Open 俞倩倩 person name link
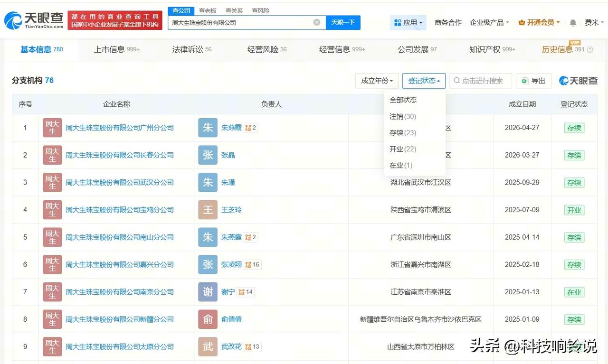Viewport: 608px width, 364px height. click(231, 319)
